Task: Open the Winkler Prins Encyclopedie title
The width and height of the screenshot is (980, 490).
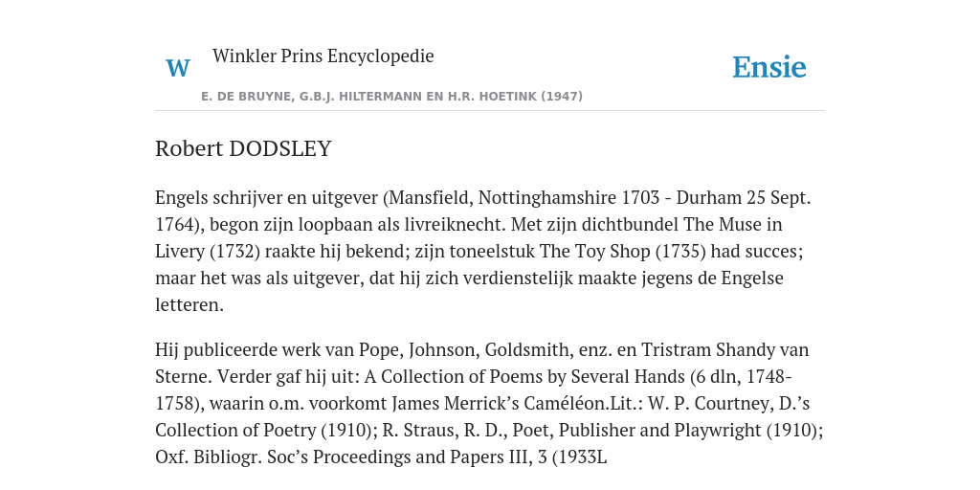Action: pyautogui.click(x=323, y=56)
